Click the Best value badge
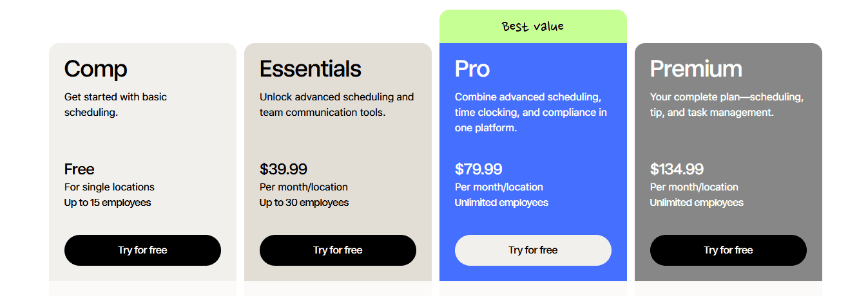The image size is (868, 296). (x=533, y=26)
